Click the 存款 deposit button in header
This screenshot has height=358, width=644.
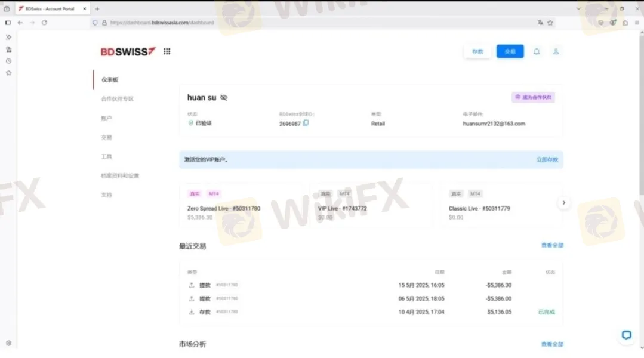(x=477, y=51)
